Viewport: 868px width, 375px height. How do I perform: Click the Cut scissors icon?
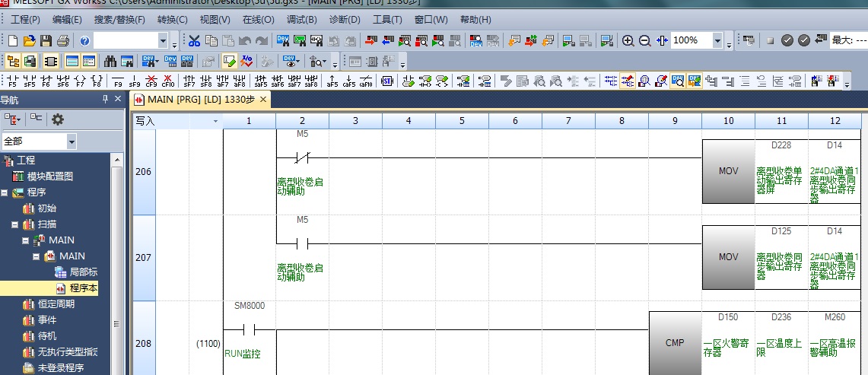pos(194,40)
